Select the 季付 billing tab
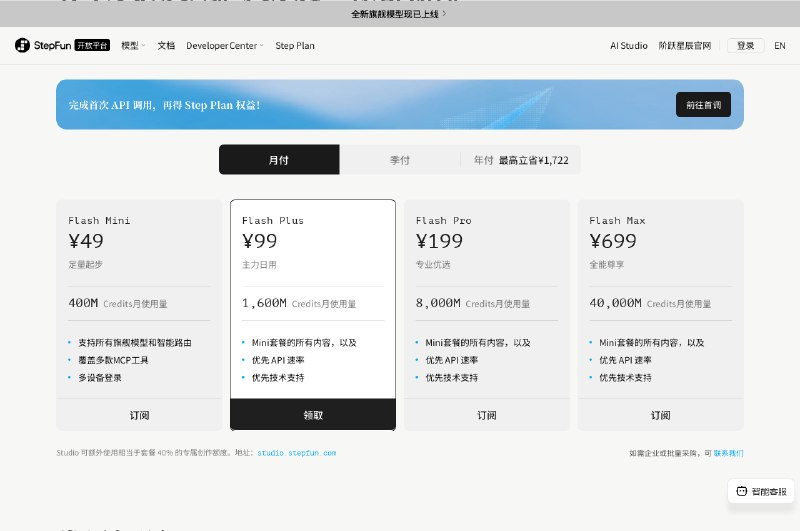800x531 pixels. pos(400,160)
